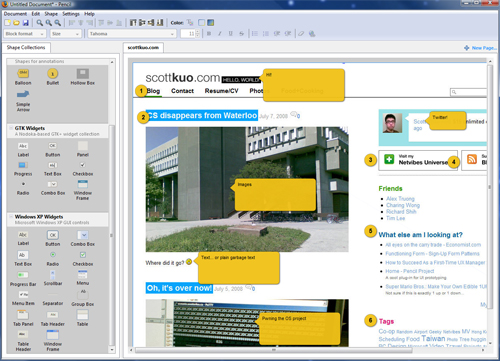Select the Windows XP Progress Bar widget

pos(23,279)
